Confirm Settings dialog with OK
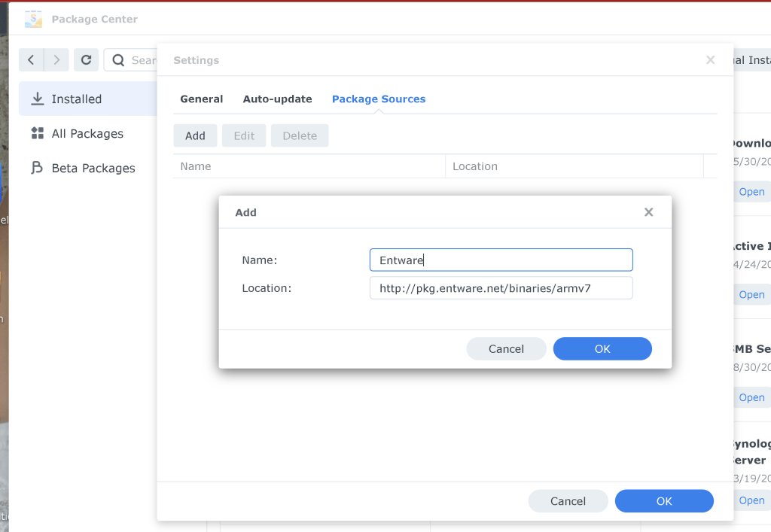Viewport: 771px width, 532px height. (664, 501)
